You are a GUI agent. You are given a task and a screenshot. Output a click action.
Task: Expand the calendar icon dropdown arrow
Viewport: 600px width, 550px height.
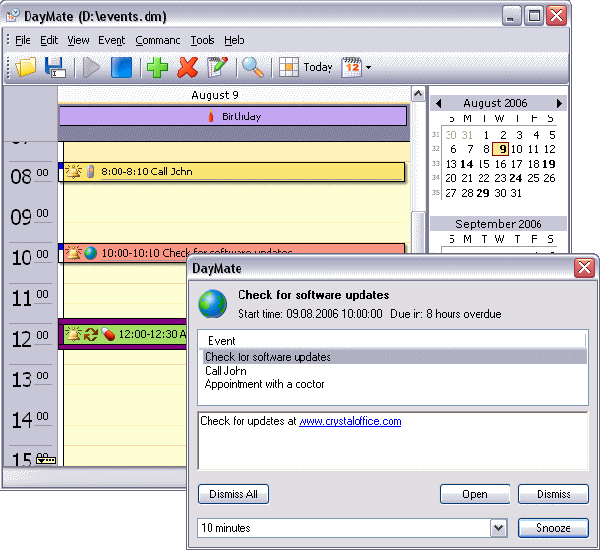pos(368,67)
